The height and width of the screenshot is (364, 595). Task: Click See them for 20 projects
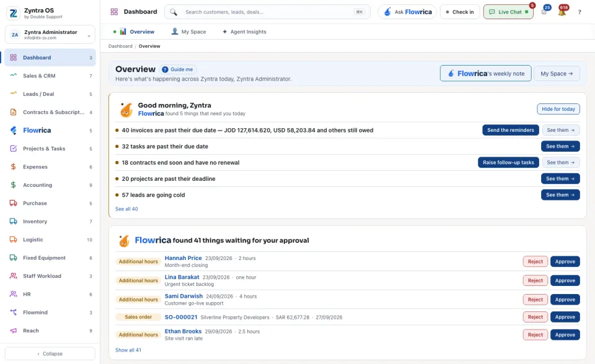click(x=560, y=178)
